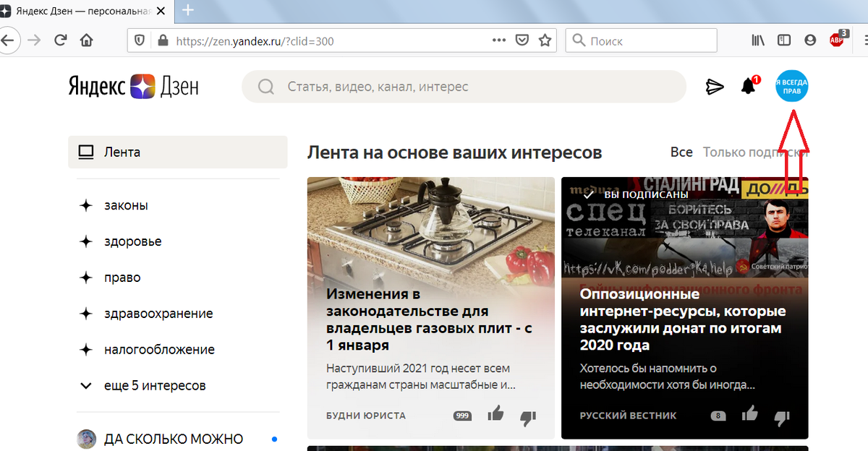Click heading "Лента на основе ваших интересов"

[x=454, y=153]
